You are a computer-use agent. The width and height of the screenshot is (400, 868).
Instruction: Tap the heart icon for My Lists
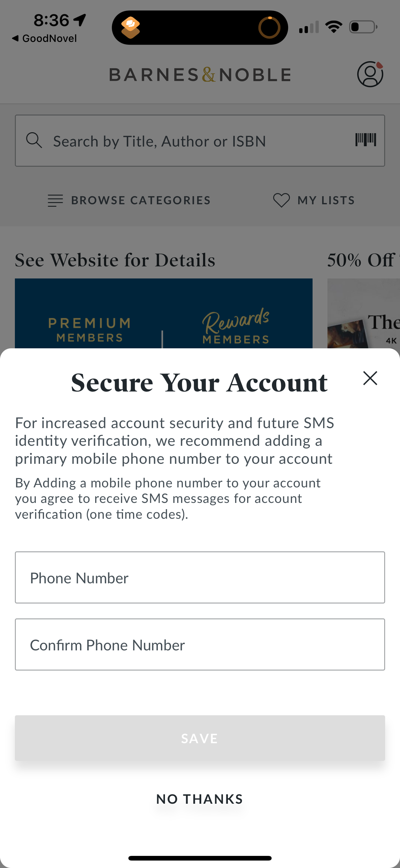click(281, 200)
